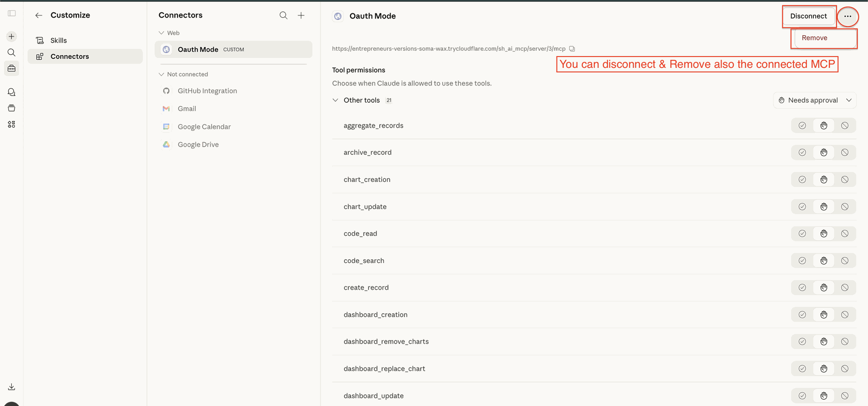Select the GitHub Integration connector

pyautogui.click(x=207, y=91)
